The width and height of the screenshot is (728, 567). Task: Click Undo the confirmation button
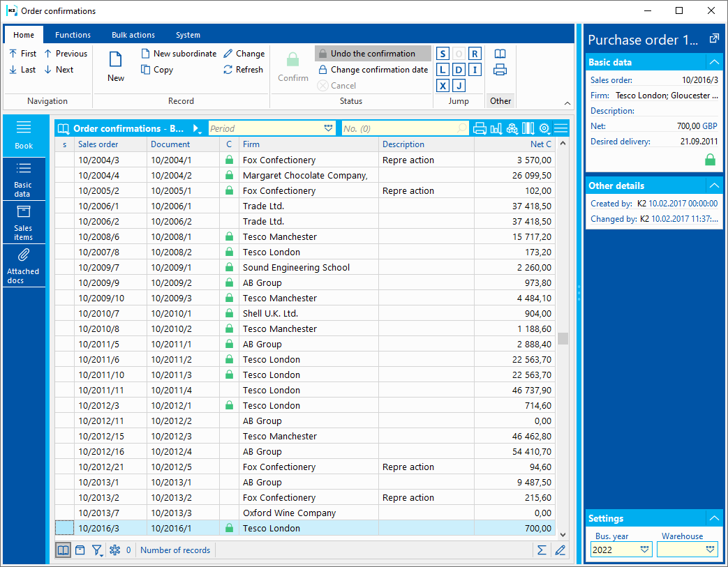click(x=372, y=54)
